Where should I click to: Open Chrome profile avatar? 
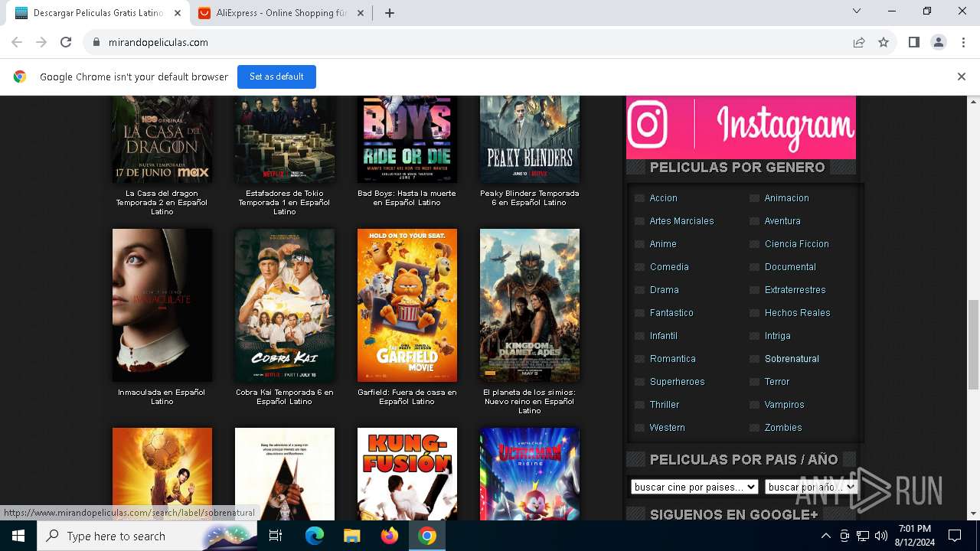[x=938, y=43]
